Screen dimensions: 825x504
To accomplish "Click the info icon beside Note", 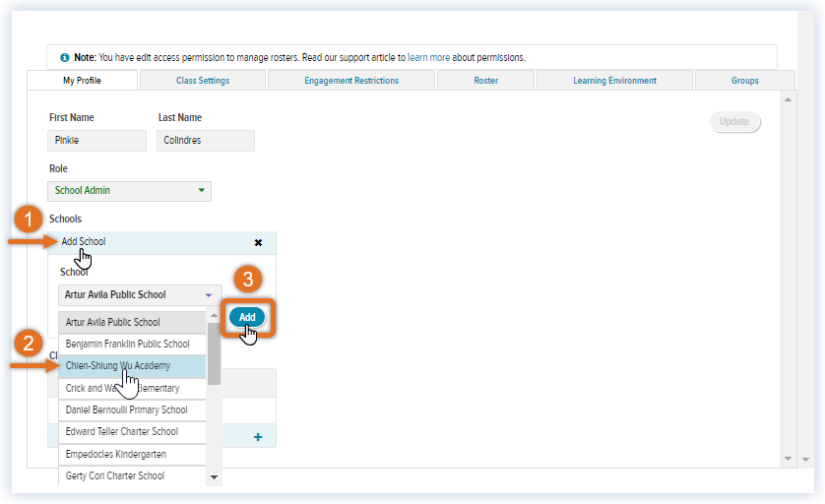I will coord(64,57).
